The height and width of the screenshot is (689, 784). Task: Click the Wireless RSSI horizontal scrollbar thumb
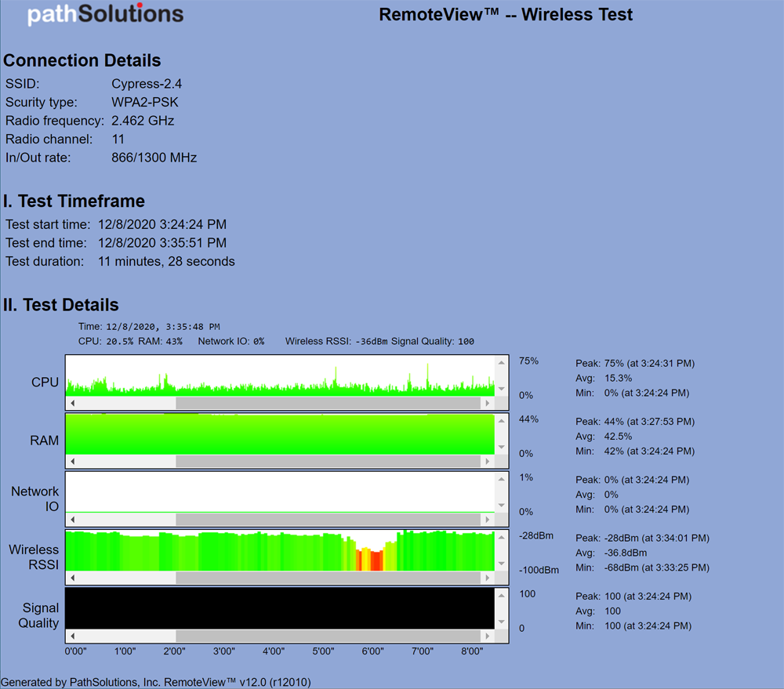pyautogui.click(x=328, y=578)
